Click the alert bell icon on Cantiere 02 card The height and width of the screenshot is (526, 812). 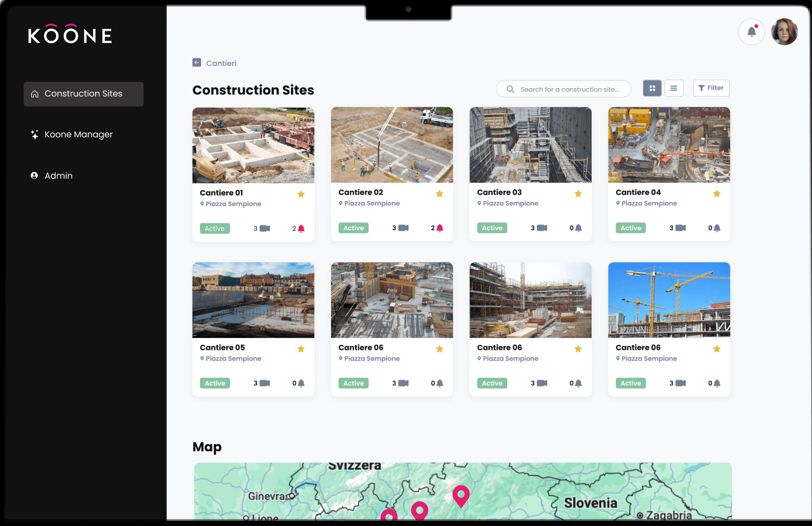click(x=441, y=227)
